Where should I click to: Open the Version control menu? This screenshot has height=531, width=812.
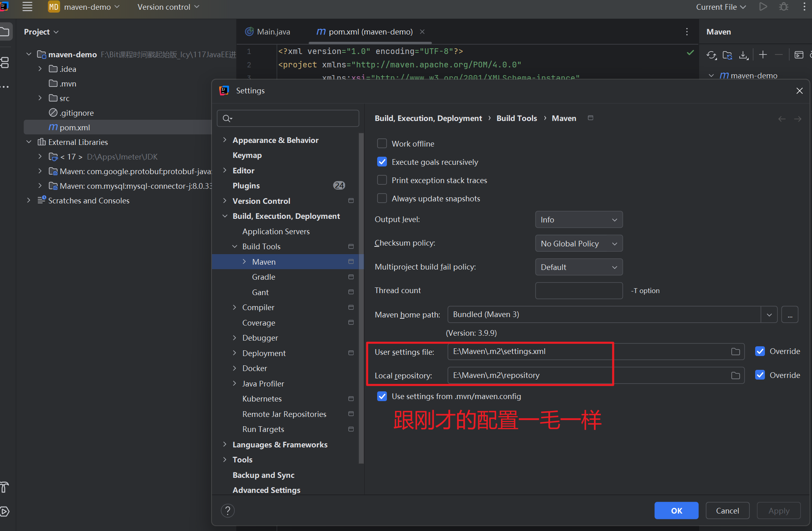click(168, 7)
